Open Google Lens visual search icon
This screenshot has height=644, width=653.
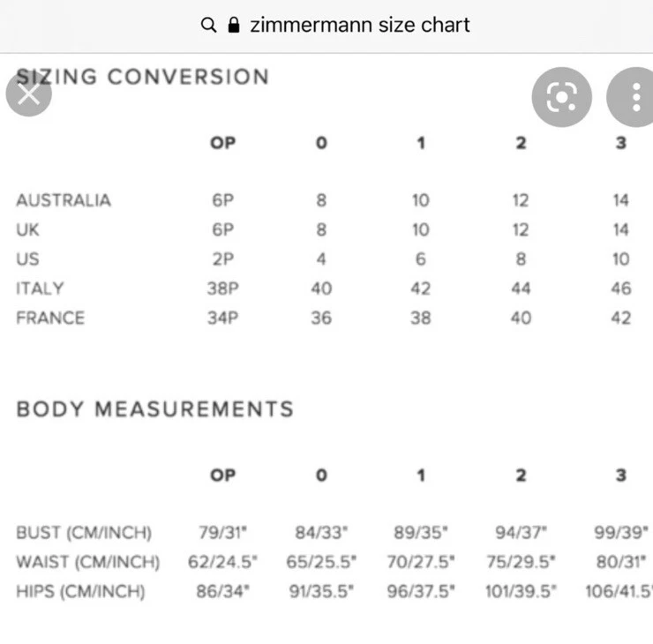pyautogui.click(x=562, y=97)
